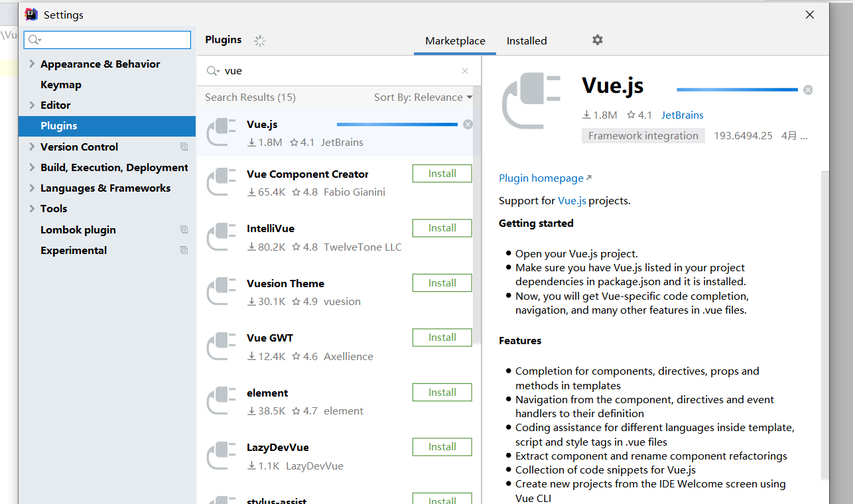Install Vue Component Creator plugin
The height and width of the screenshot is (504, 853).
pyautogui.click(x=442, y=174)
